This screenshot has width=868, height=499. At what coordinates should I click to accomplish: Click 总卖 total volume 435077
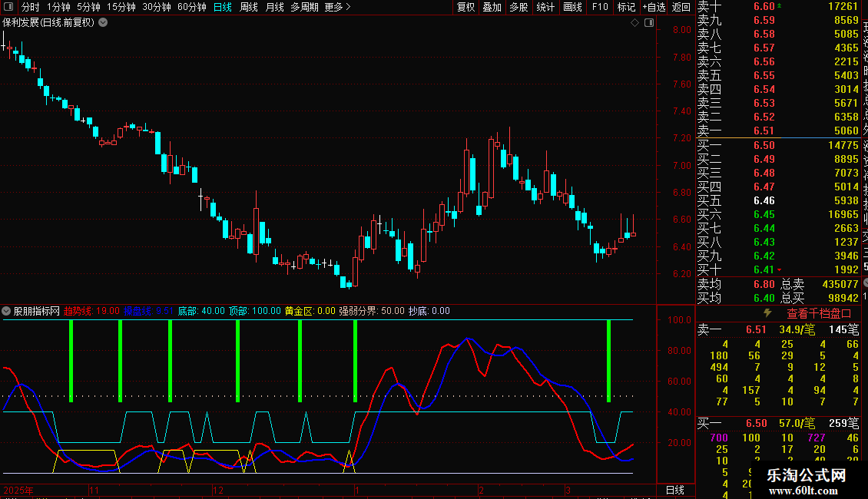[x=840, y=284]
